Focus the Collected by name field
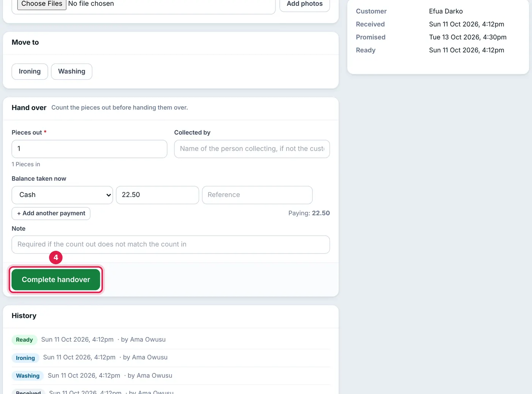Screen dimensions: 532x394 click(x=252, y=149)
